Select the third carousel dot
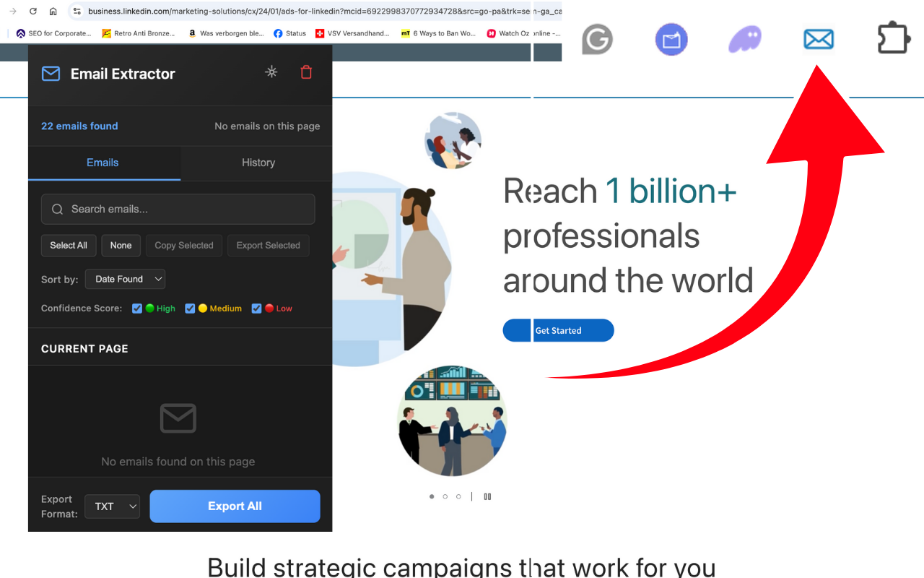 [458, 496]
